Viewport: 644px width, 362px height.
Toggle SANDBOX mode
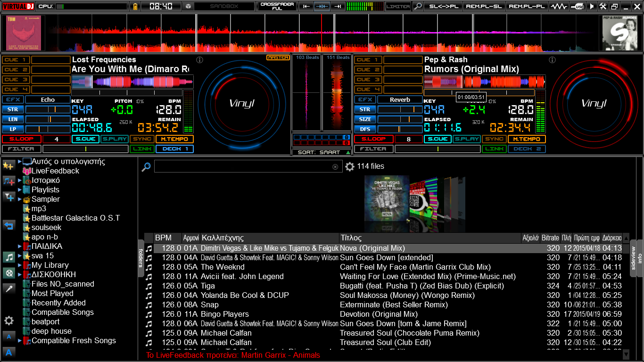pyautogui.click(x=224, y=7)
